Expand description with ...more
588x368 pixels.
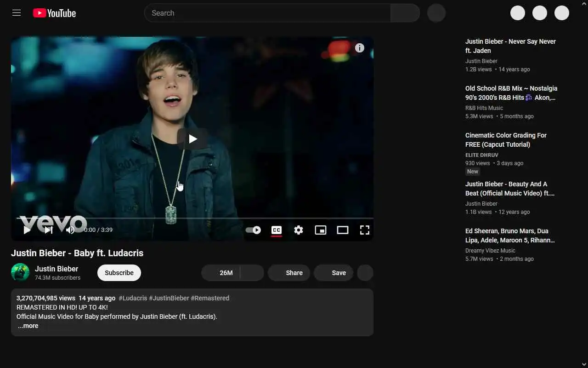point(28,326)
